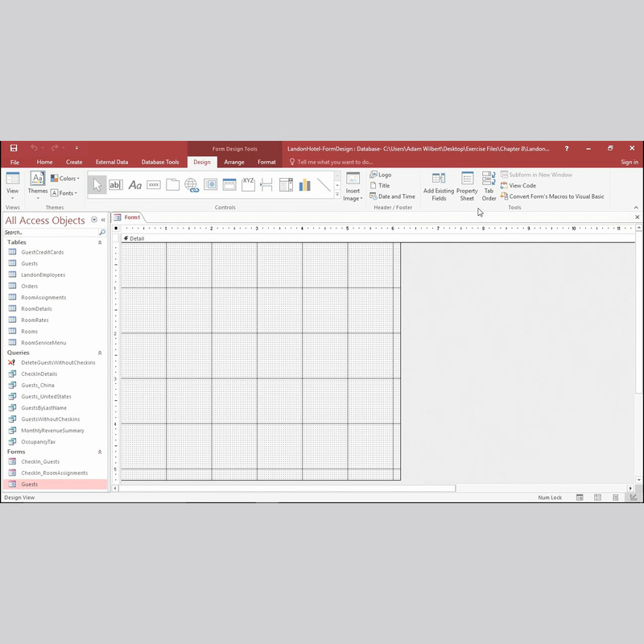
Task: Select the Combo Box control tool
Action: coord(286,185)
